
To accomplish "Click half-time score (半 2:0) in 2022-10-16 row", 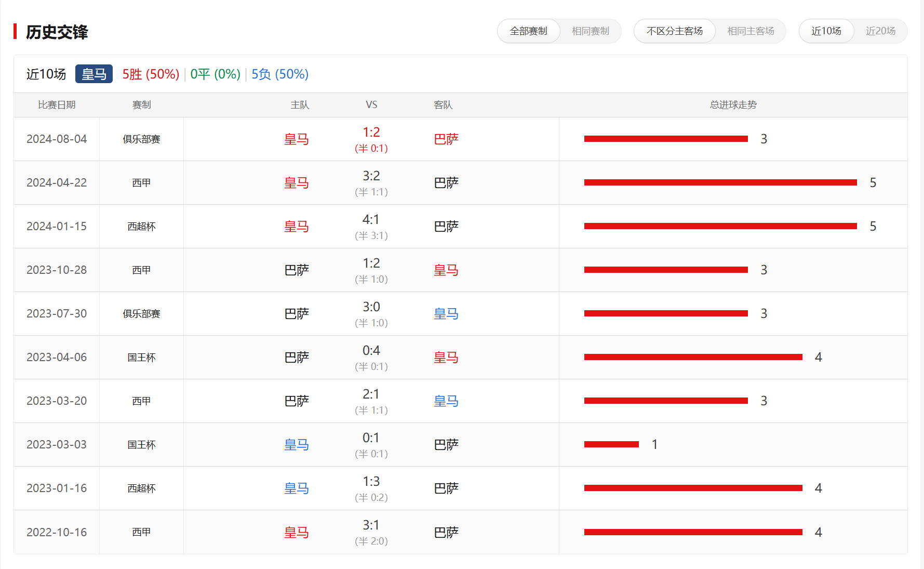I will coord(371,541).
